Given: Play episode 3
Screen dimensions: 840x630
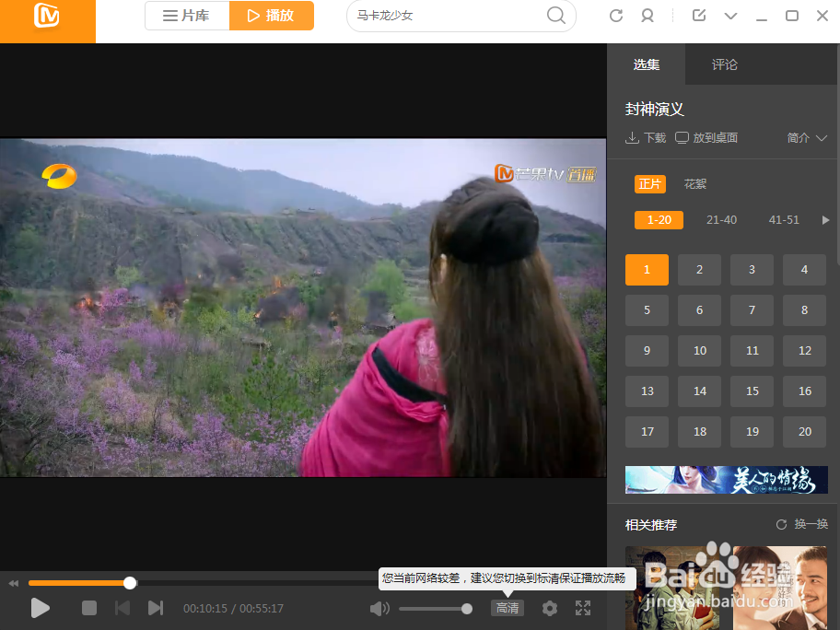Looking at the screenshot, I should click(x=752, y=270).
